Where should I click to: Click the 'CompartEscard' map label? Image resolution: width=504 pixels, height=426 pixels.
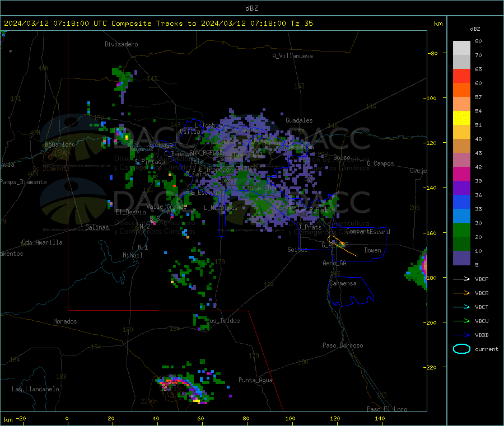pos(368,232)
